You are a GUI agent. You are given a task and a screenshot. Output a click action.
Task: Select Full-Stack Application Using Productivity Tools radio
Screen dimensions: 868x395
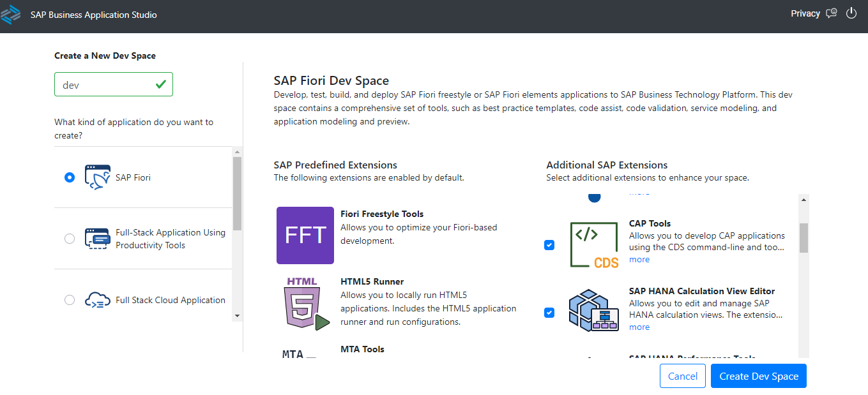click(x=70, y=239)
